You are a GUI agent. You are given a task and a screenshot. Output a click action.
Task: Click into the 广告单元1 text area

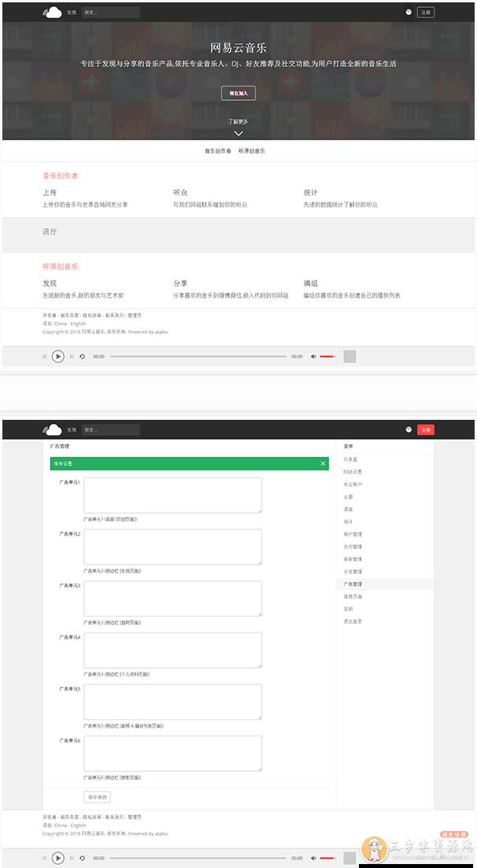pyautogui.click(x=172, y=495)
